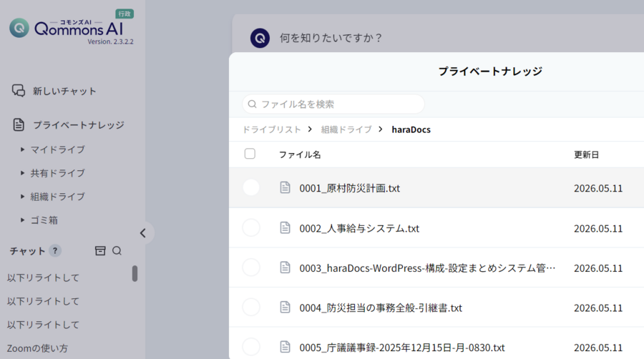Click the 更新日 column header

pos(586,154)
